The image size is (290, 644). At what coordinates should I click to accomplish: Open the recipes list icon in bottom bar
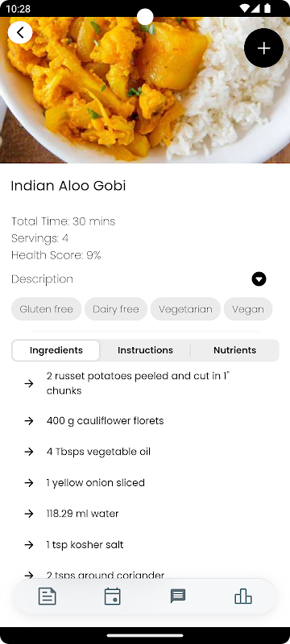48,597
